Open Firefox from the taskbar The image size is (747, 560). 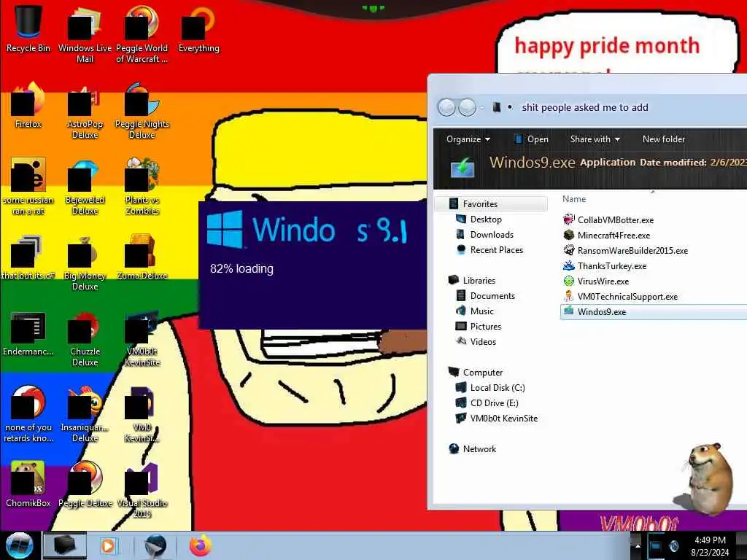click(x=201, y=545)
